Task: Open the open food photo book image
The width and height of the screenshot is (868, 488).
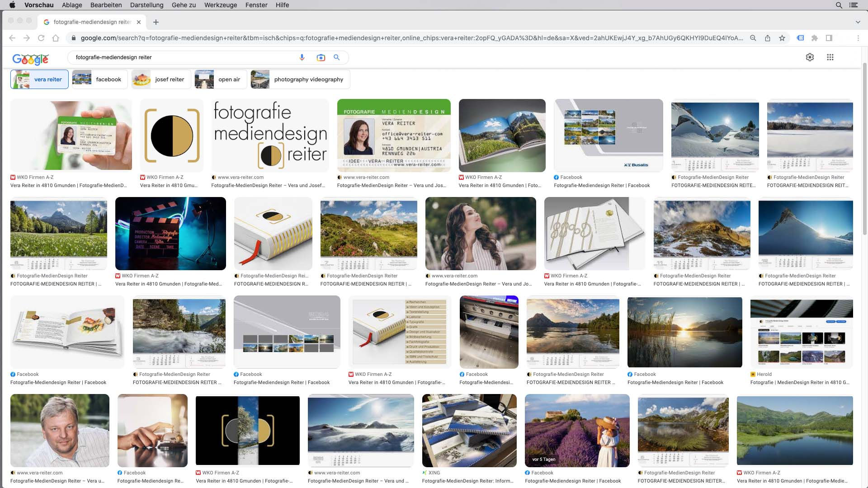Action: pos(67,332)
